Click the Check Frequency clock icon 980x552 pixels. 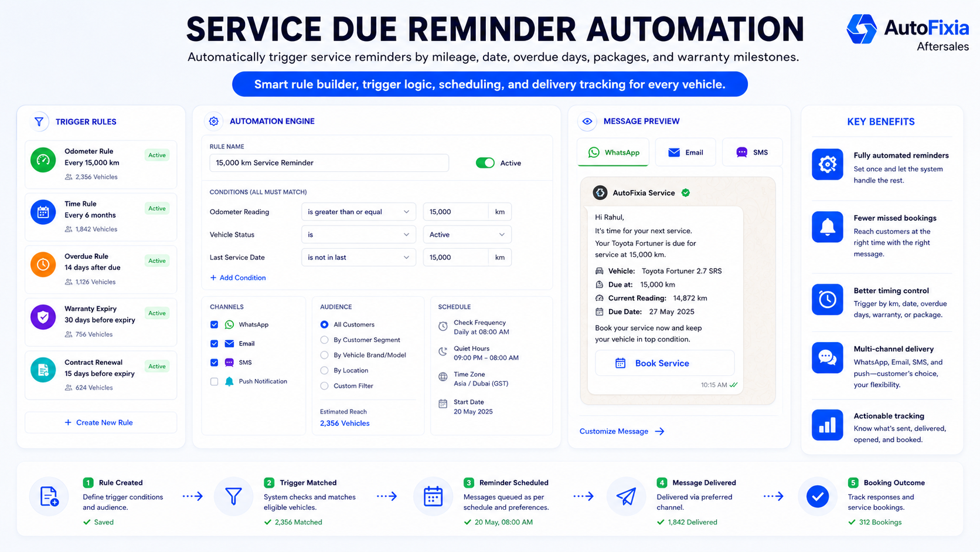tap(443, 327)
